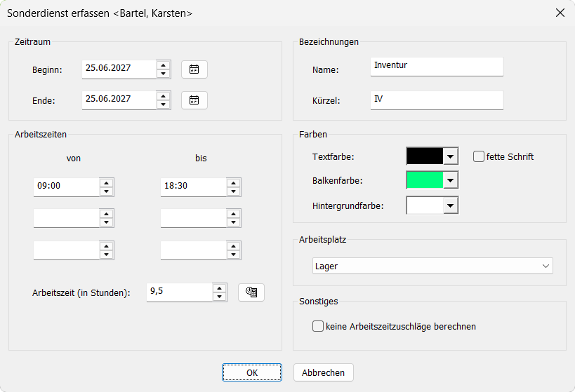The image size is (575, 392).
Task: Enable fette Schrift checkbox
Action: click(479, 156)
